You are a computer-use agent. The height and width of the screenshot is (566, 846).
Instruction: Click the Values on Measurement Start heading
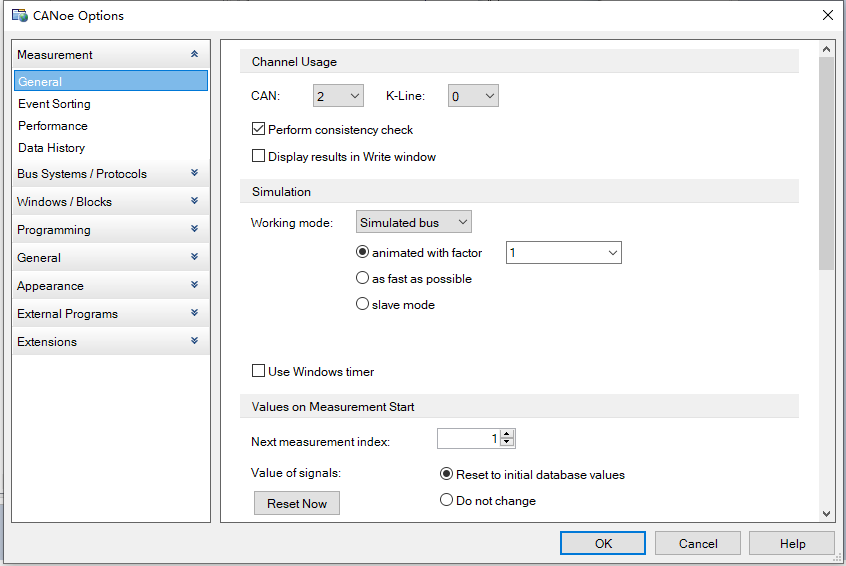pos(333,407)
